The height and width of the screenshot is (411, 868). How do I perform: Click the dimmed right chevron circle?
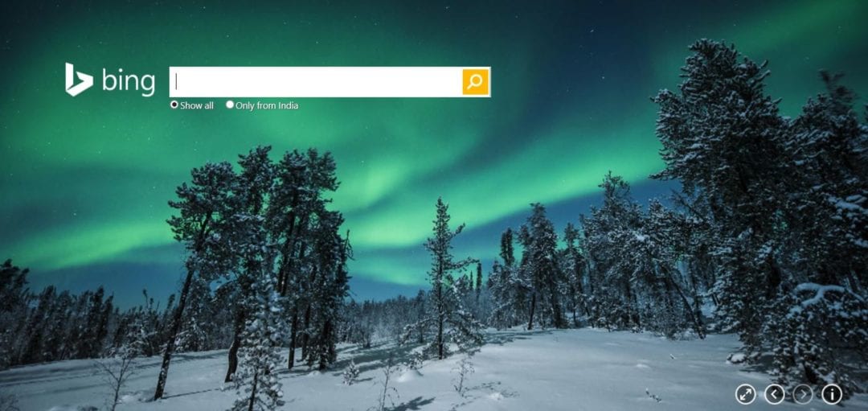(x=803, y=394)
